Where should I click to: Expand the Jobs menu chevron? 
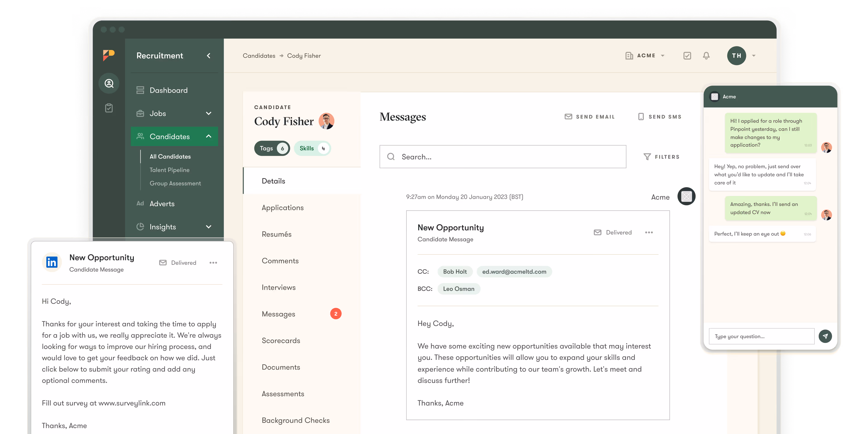(x=209, y=113)
